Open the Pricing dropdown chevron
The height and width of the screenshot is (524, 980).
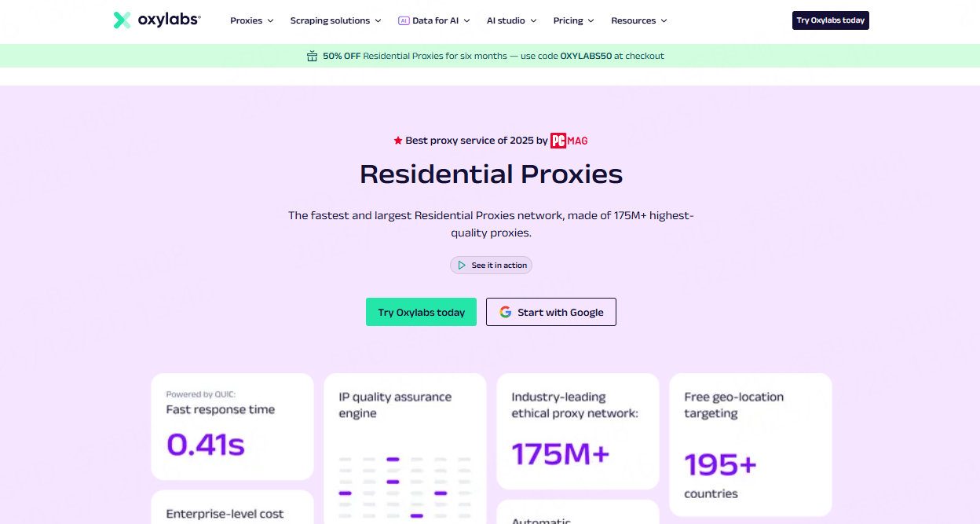(x=591, y=21)
